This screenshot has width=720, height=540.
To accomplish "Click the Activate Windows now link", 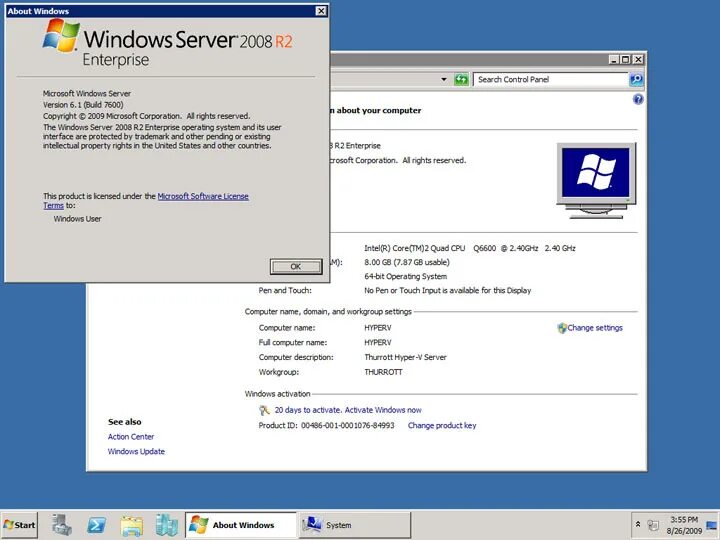I will click(383, 410).
